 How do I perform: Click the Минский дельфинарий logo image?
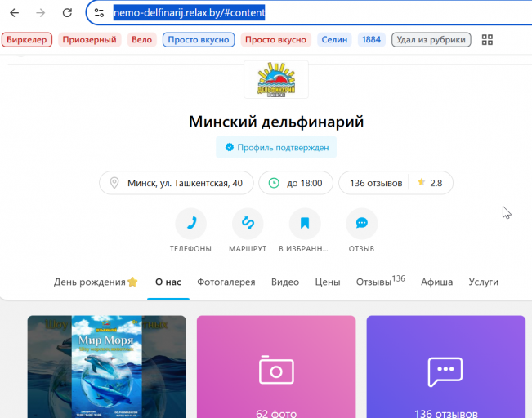coord(276,80)
